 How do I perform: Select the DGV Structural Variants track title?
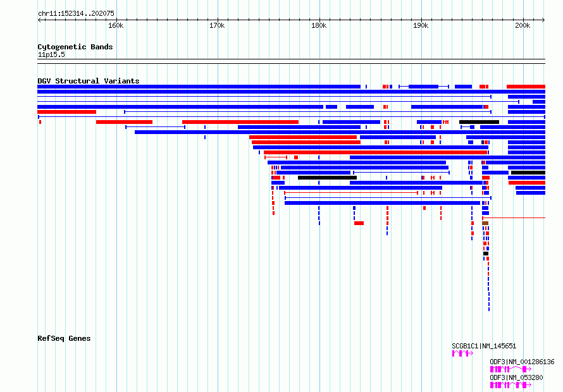tap(89, 81)
